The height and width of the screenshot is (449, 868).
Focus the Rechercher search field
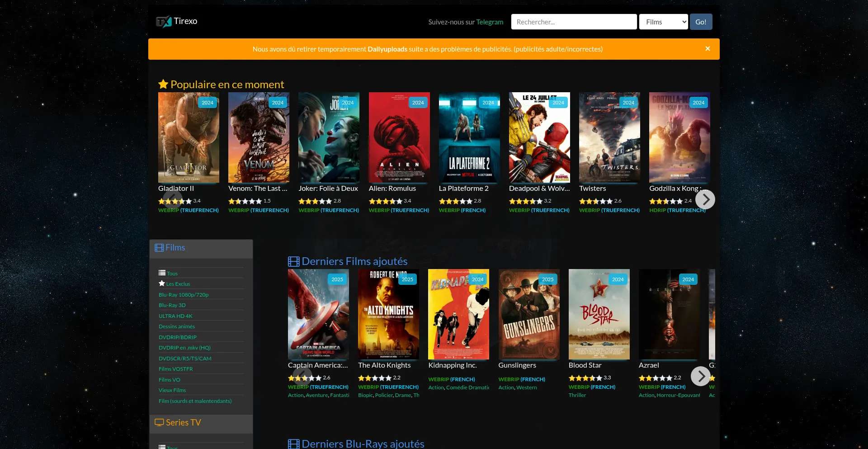(574, 22)
